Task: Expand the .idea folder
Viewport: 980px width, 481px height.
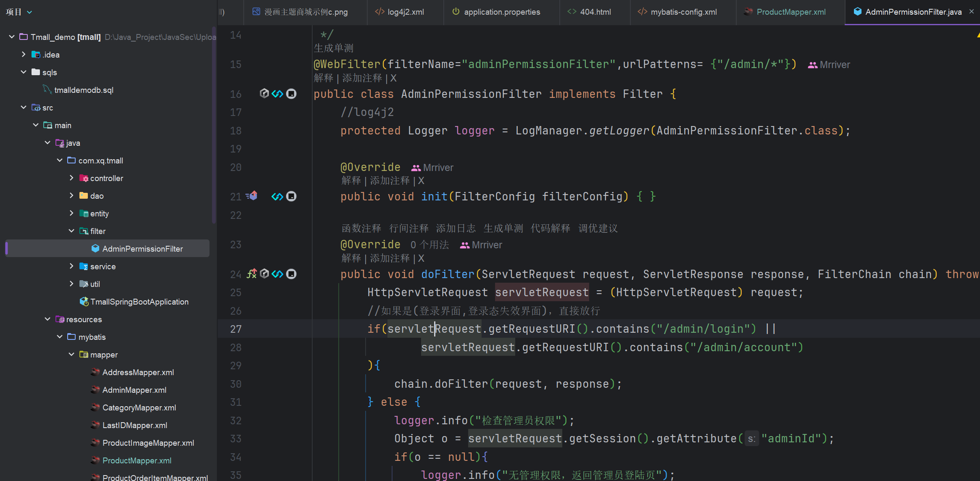Action: (x=24, y=55)
